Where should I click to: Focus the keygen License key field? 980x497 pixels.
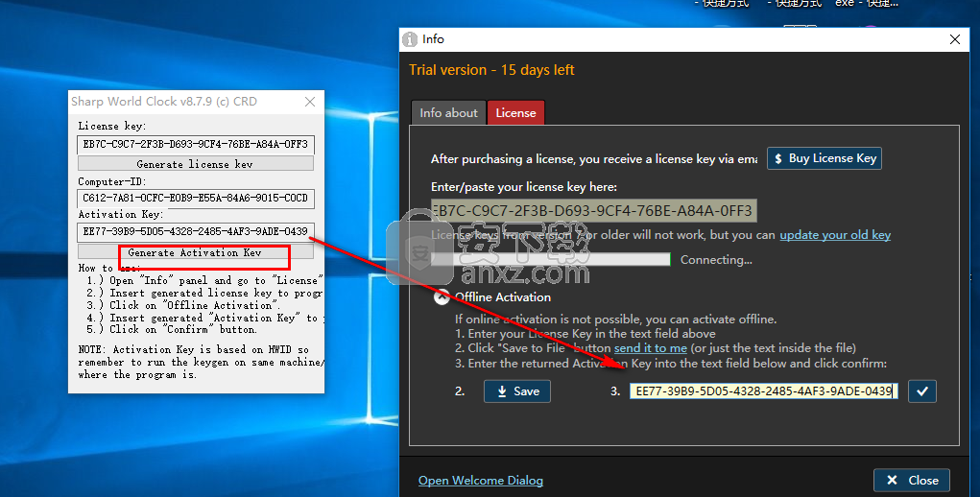click(x=196, y=144)
